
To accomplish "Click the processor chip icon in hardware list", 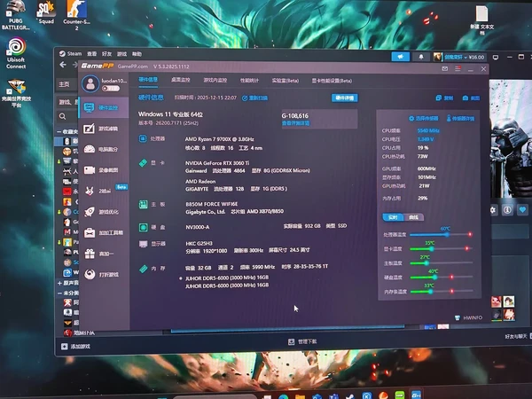I will [143, 139].
